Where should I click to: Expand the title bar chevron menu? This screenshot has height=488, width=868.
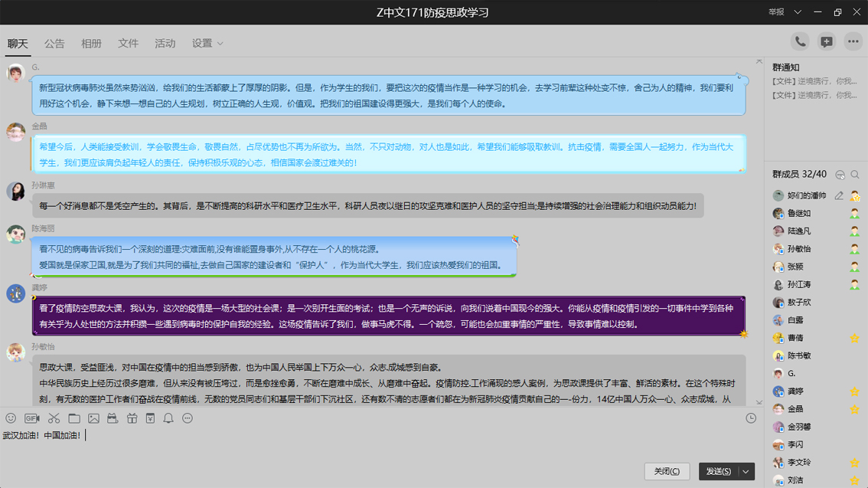798,12
